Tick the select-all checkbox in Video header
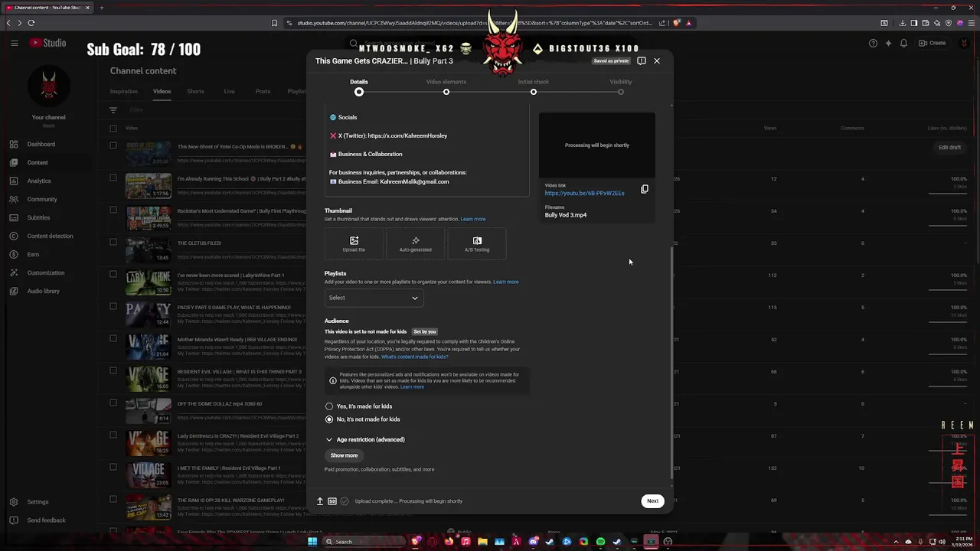The width and height of the screenshot is (980, 551). [113, 128]
